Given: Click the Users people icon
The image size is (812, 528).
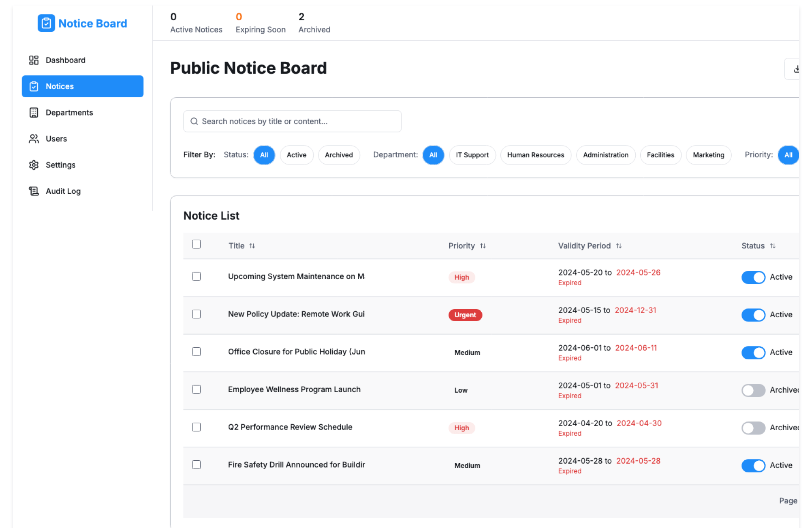Looking at the screenshot, I should pyautogui.click(x=34, y=139).
